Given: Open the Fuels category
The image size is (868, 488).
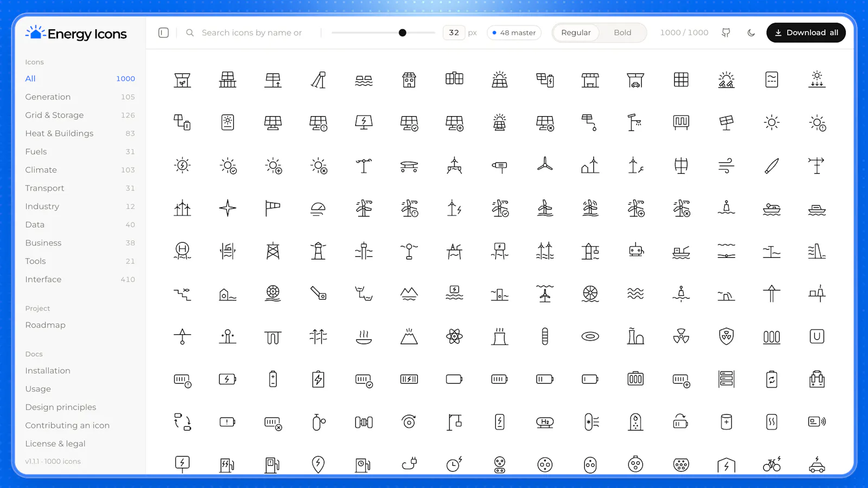Looking at the screenshot, I should (x=80, y=151).
